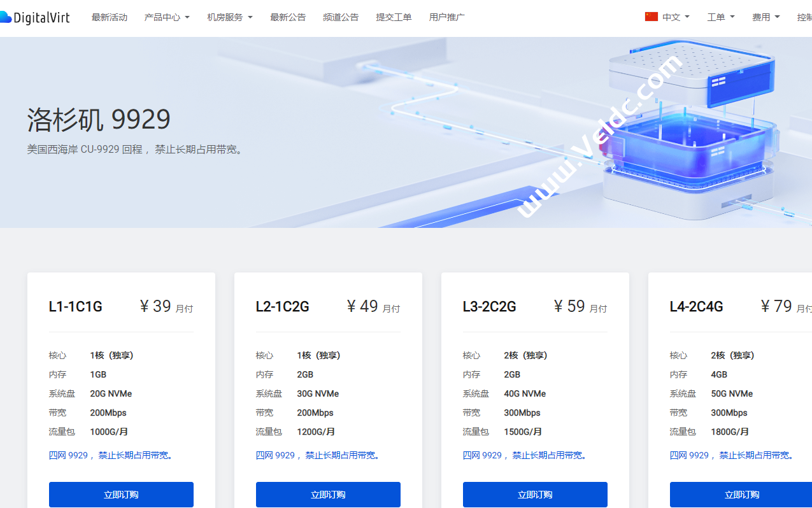Expand the 工单 dropdown menu
The image size is (812, 508).
720,17
